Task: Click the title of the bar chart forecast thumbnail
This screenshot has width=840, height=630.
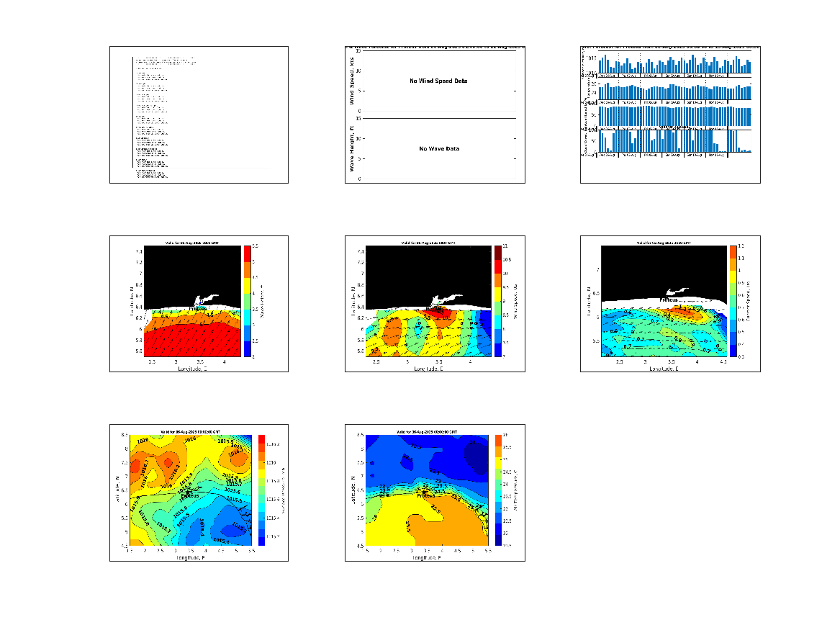Action: click(670, 48)
